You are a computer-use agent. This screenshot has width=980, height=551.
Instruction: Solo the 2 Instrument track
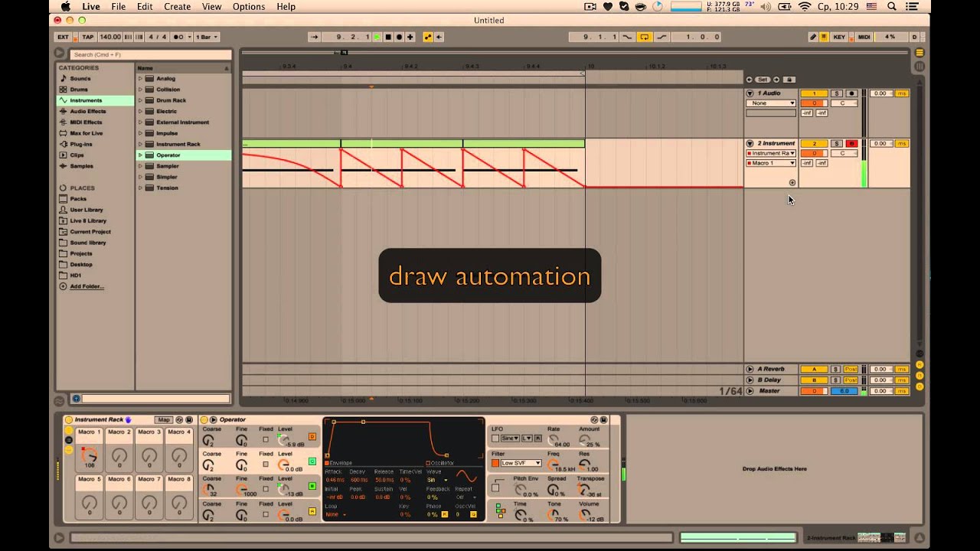(x=837, y=143)
